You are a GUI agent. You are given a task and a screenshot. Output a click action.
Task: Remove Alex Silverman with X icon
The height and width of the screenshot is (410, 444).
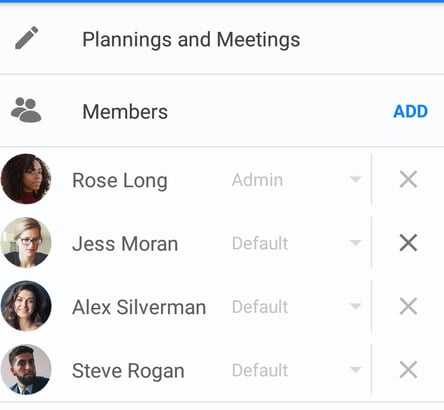tap(408, 306)
